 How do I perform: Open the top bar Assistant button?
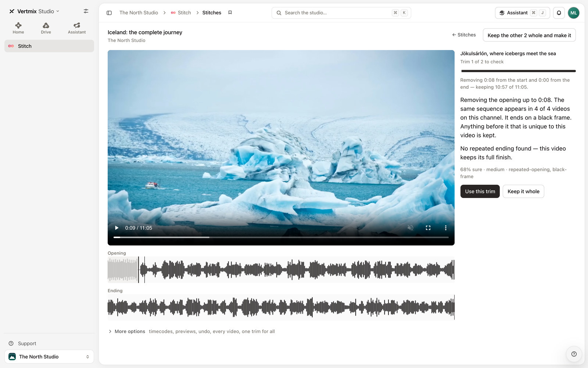point(522,13)
